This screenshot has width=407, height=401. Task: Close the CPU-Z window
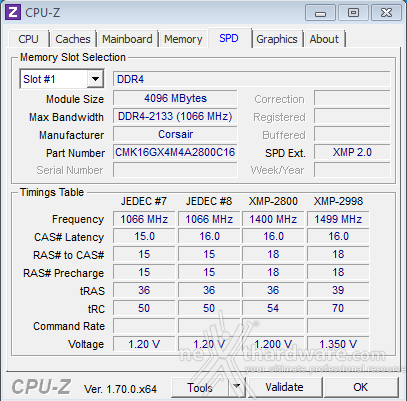[386, 13]
